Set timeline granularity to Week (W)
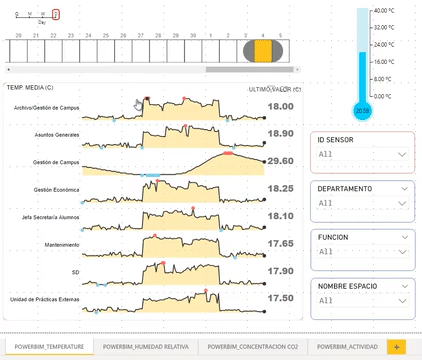 tap(43, 15)
